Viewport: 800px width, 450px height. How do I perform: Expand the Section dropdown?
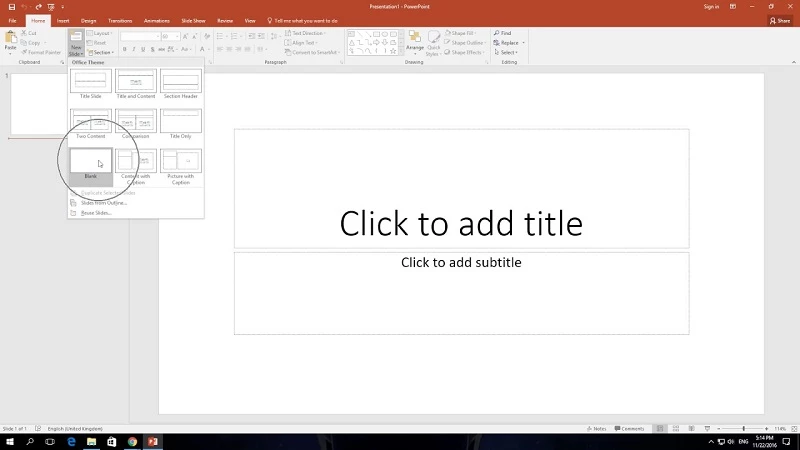[102, 52]
